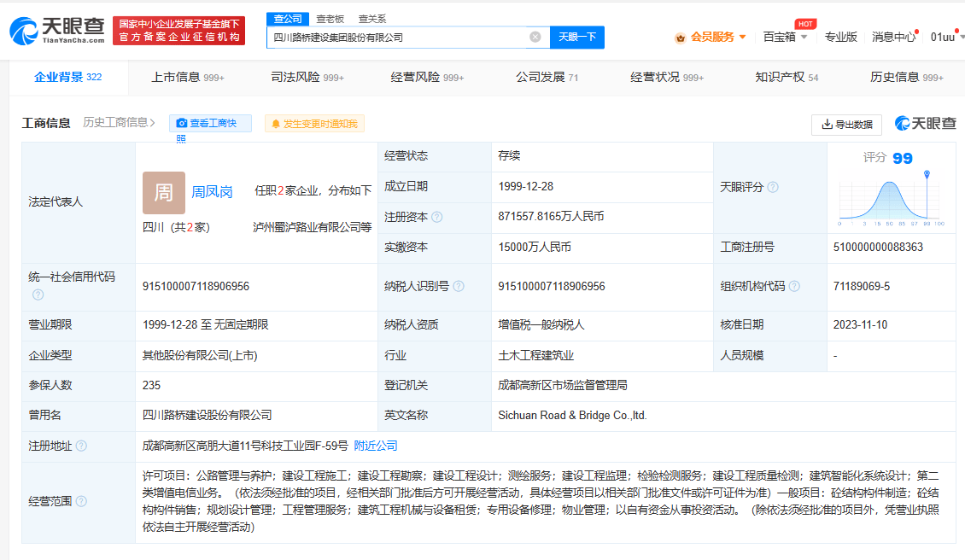Click the red 国家中小企业发展子基金旗下 badge
This screenshot has height=560, width=965.
179,31
